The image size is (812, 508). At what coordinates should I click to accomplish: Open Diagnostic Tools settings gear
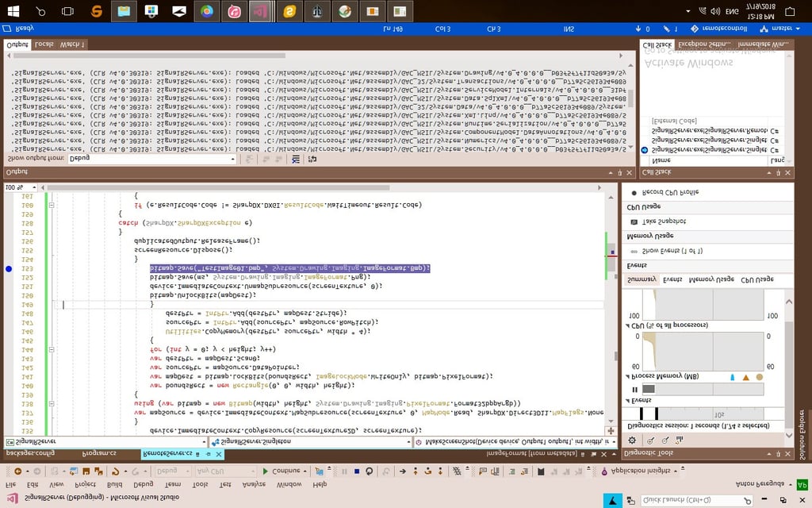point(632,440)
